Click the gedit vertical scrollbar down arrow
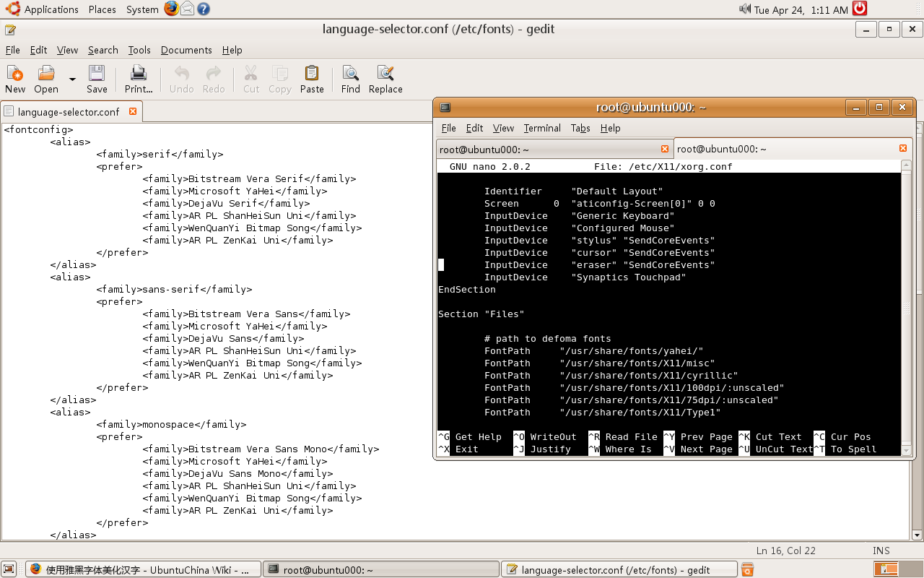924x578 pixels. tap(918, 535)
